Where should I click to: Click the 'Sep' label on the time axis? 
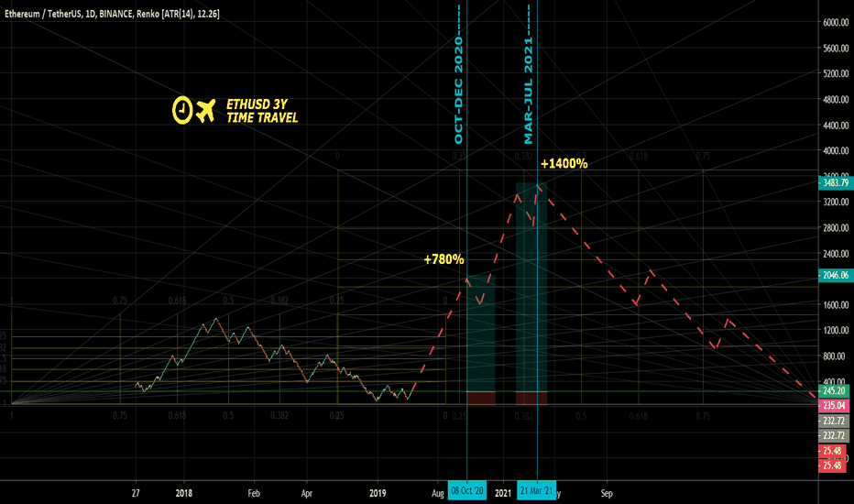(607, 494)
